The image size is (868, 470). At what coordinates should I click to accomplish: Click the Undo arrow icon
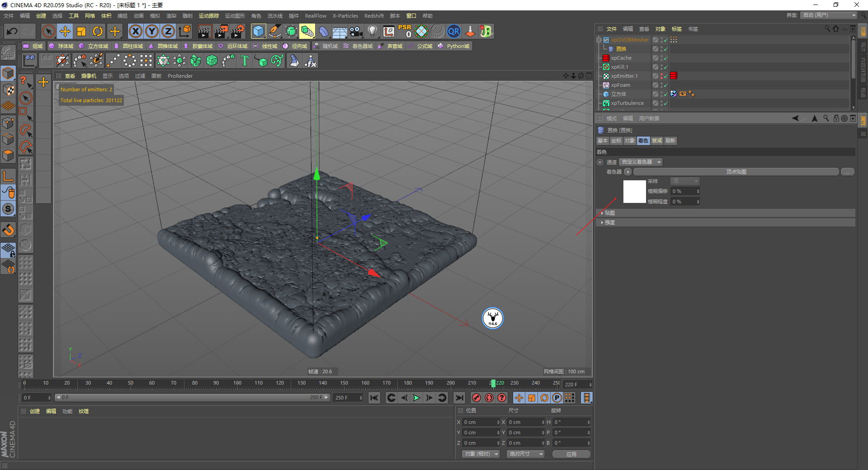[x=12, y=31]
